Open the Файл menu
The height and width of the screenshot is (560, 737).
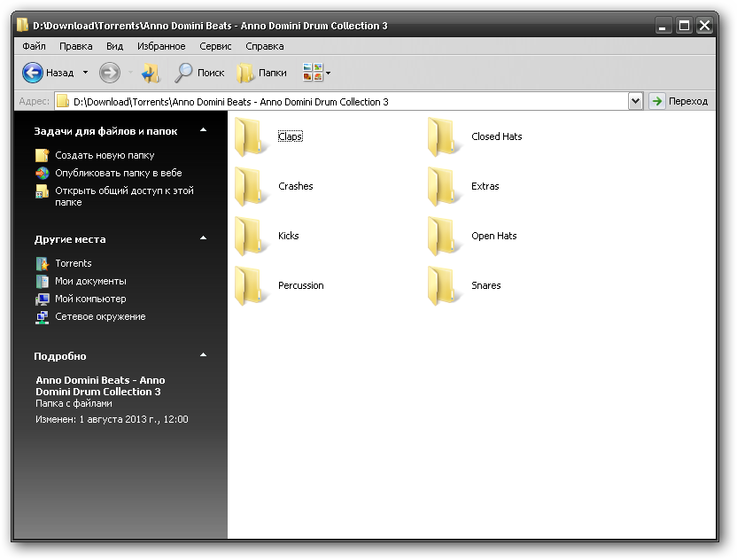tap(35, 46)
